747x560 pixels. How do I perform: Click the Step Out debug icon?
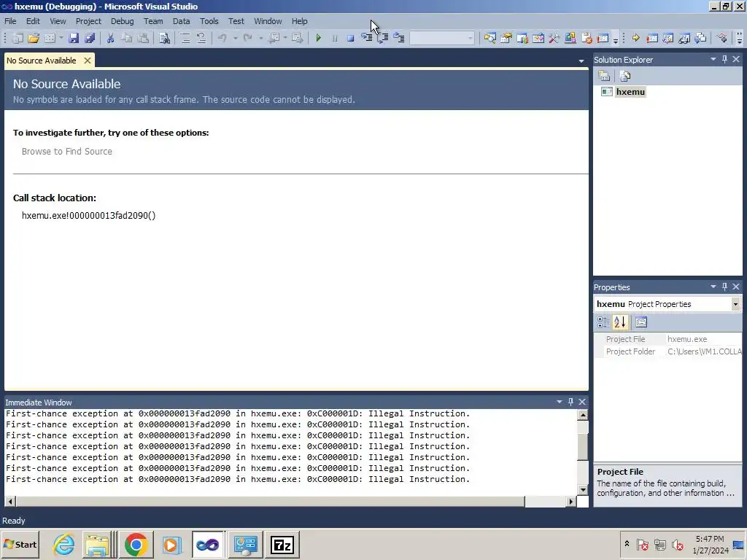pyautogui.click(x=399, y=38)
